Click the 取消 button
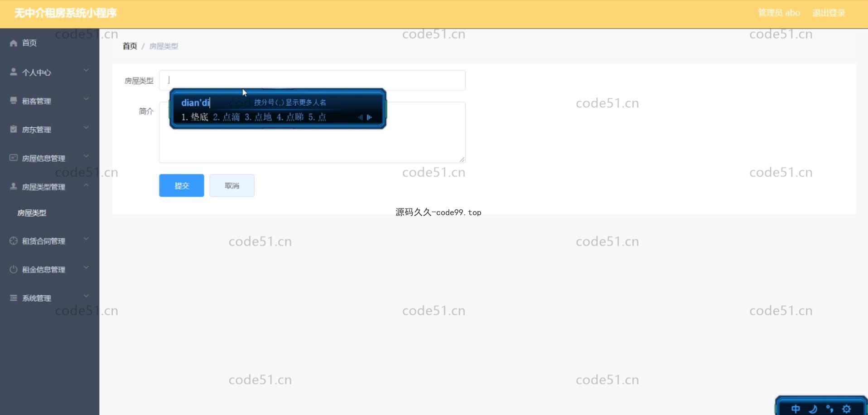 pos(232,185)
